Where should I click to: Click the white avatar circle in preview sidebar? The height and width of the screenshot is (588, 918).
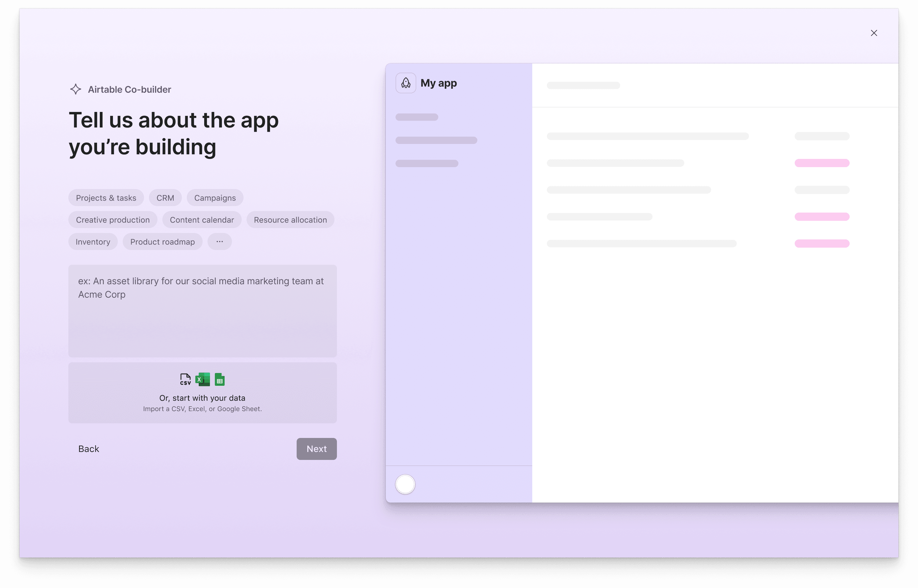[405, 484]
